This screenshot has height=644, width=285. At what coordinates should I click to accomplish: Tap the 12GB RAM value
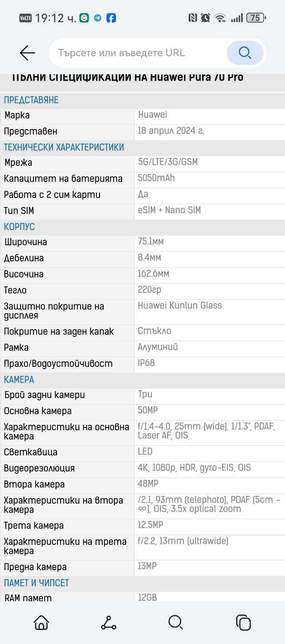[x=147, y=598]
